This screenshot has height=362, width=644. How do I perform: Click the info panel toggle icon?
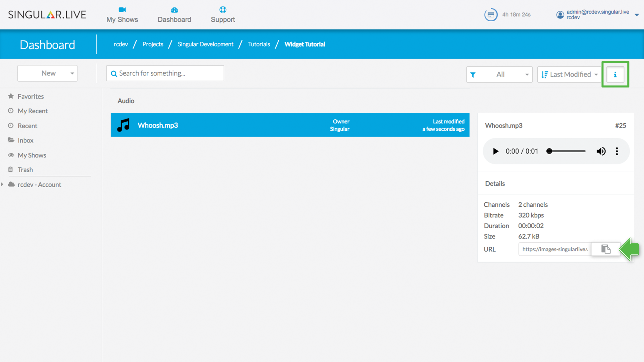(615, 74)
